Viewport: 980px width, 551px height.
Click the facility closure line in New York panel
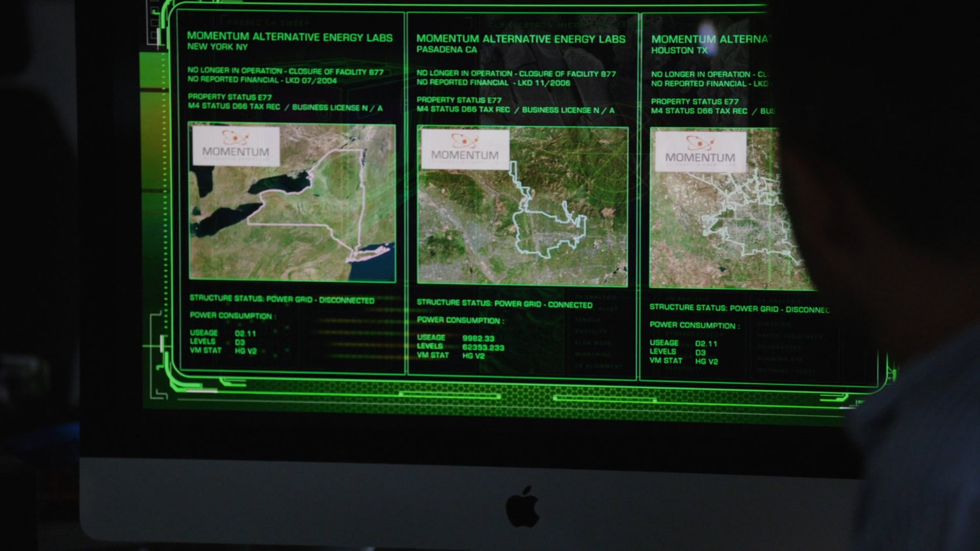click(286, 71)
